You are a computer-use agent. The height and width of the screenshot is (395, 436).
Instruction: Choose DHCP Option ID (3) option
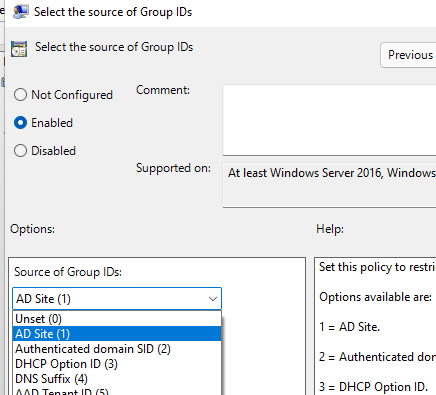click(x=117, y=364)
